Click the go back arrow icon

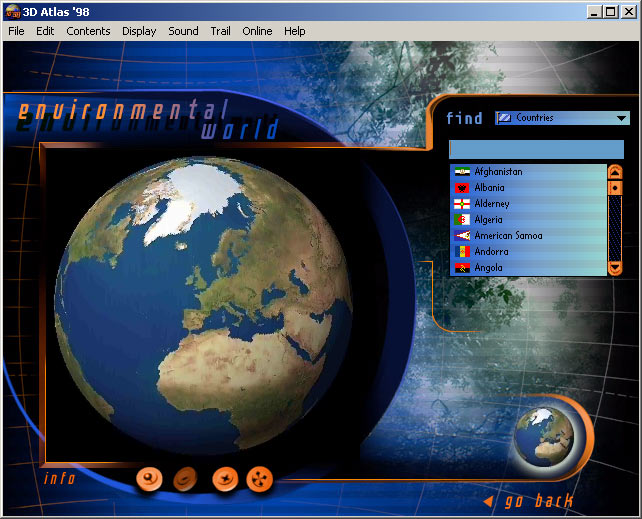488,501
